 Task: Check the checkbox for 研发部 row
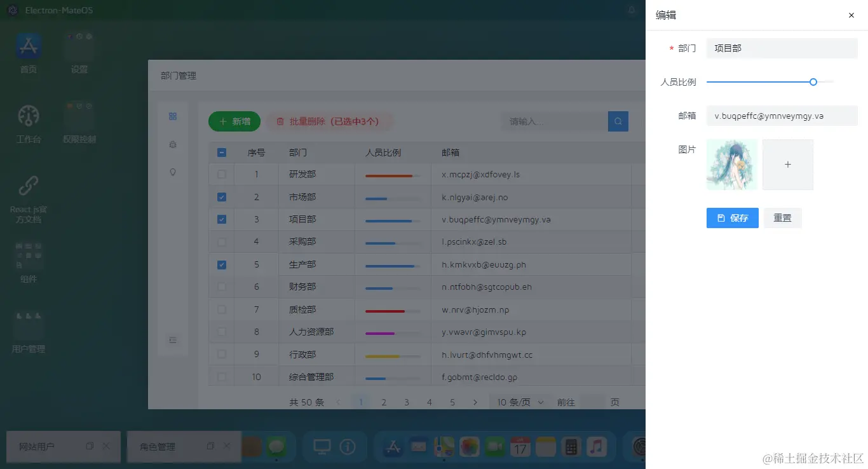click(221, 173)
